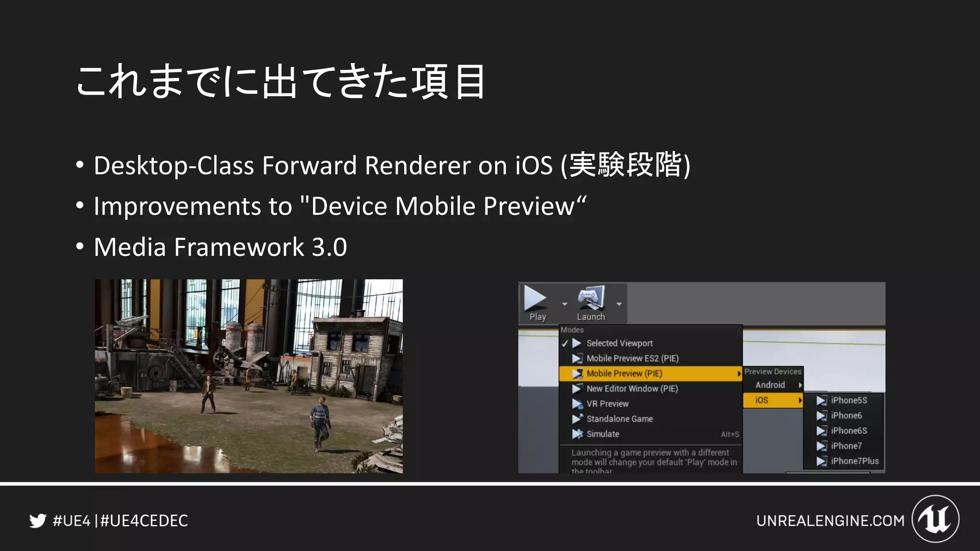980x551 pixels.
Task: Select Mobile Preview (PIE) menu item
Action: 651,374
